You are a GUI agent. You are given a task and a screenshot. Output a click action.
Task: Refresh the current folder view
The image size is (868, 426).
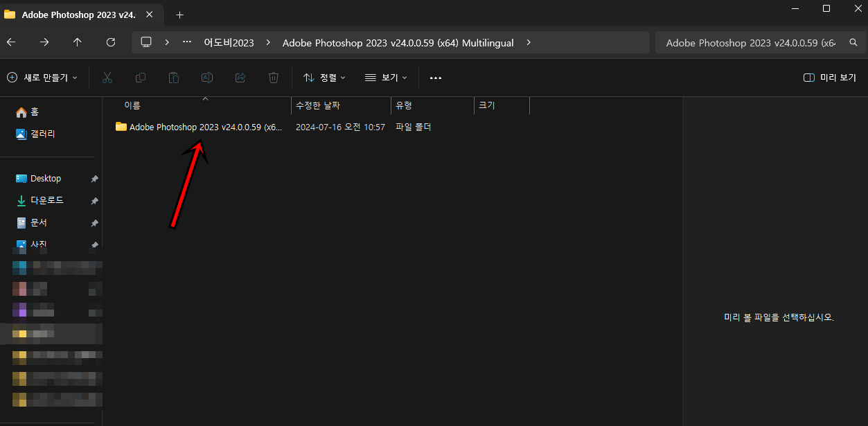[x=111, y=42]
